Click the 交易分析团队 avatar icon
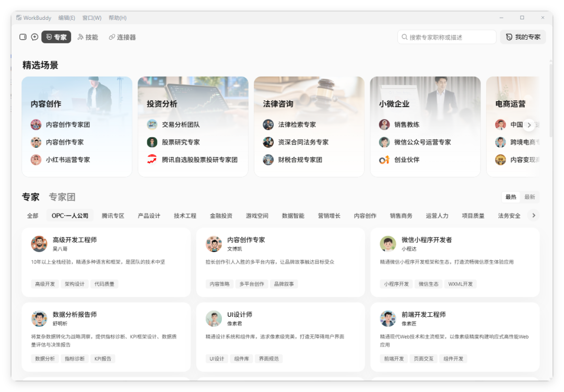Viewport: 564px width, 392px height. (x=152, y=124)
